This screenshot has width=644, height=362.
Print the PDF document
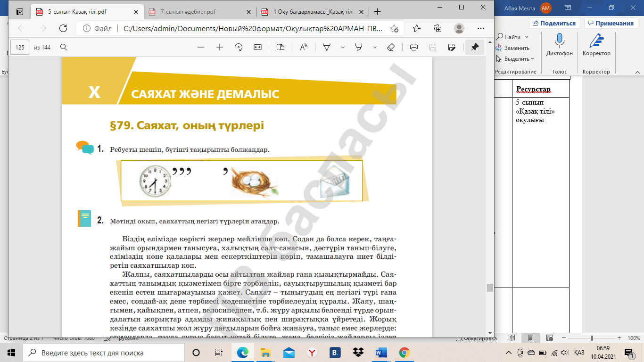(414, 47)
